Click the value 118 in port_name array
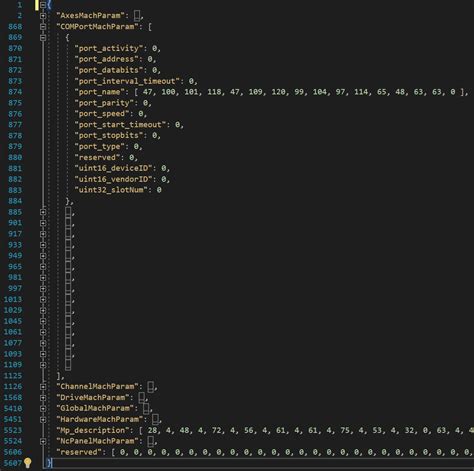The image size is (474, 471). click(214, 92)
